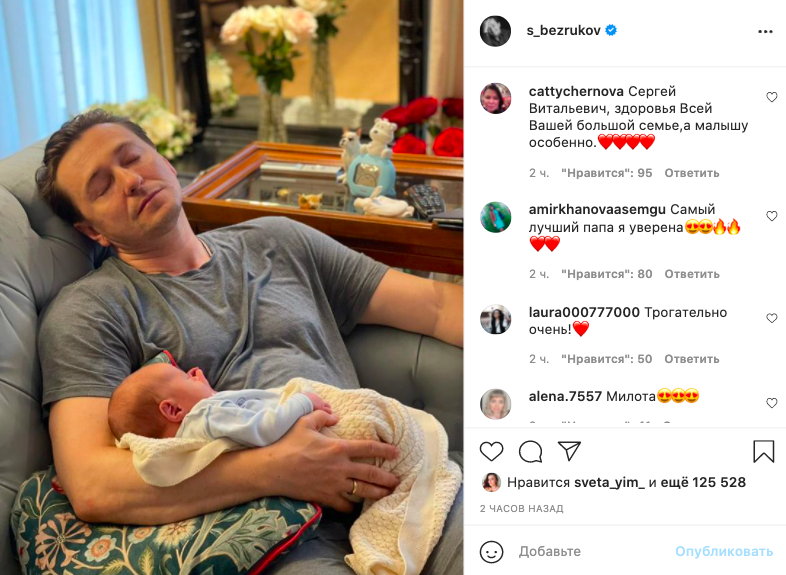
Task: Open sveta_yim_ profile from the likes line
Action: coord(609,482)
